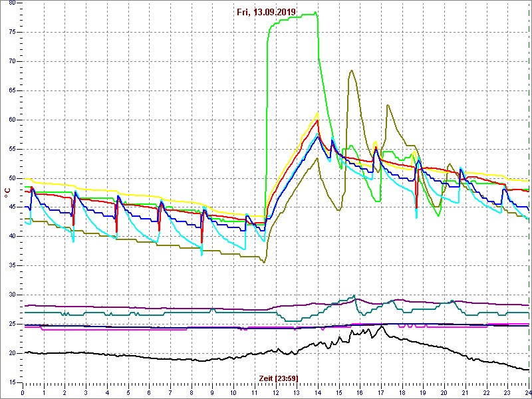The width and height of the screenshot is (532, 399).
Task: Click hour 17 on the time axis
Action: [x=381, y=393]
